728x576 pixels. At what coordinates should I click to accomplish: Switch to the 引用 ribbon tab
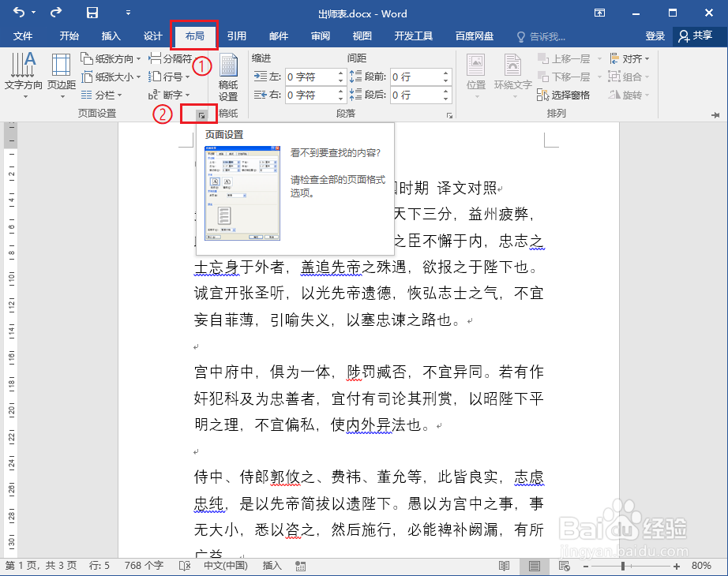point(237,36)
